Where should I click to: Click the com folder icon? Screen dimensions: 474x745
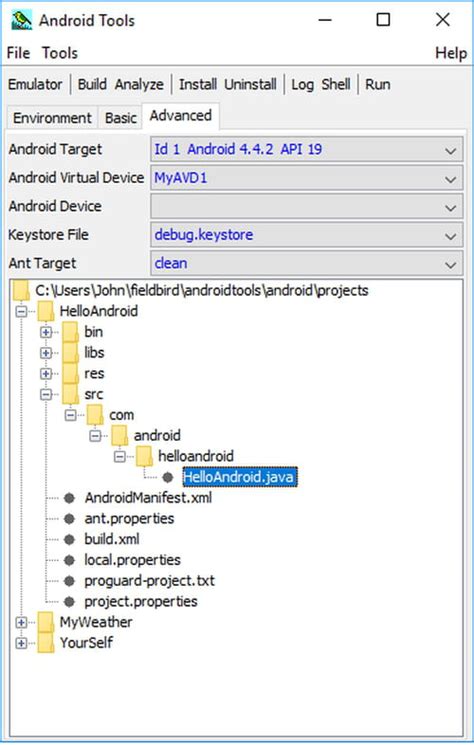point(95,415)
